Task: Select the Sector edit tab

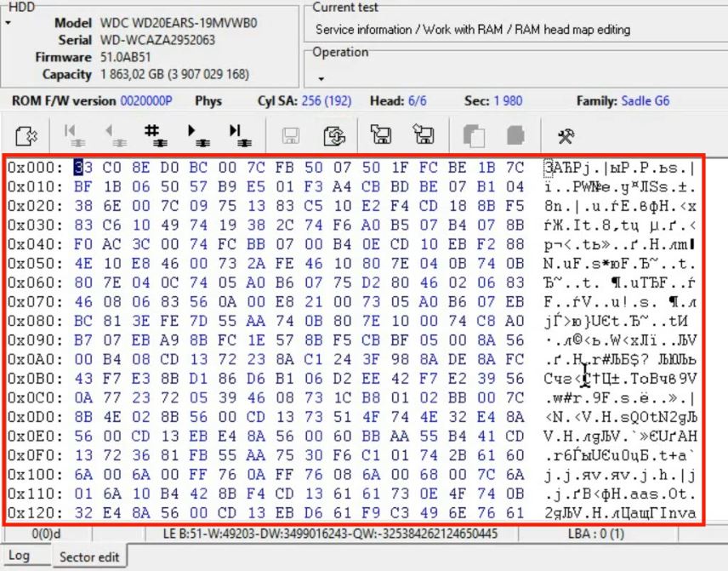Action: (x=88, y=557)
